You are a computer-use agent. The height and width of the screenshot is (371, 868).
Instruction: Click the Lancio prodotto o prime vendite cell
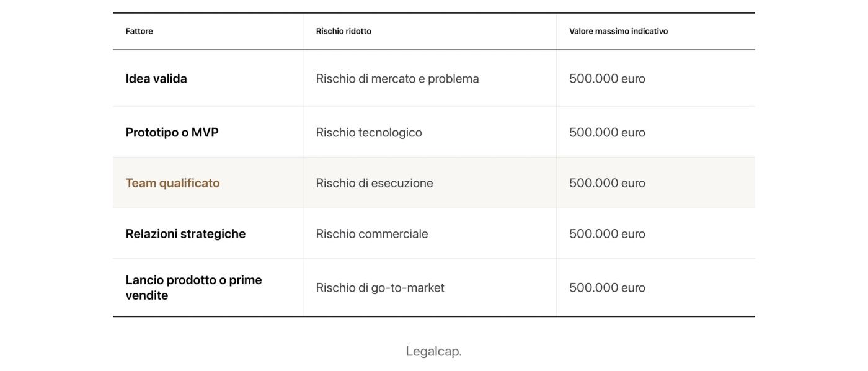[193, 287]
